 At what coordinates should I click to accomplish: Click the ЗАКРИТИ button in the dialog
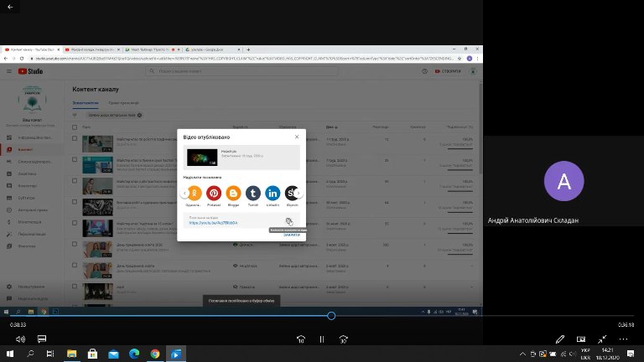click(x=292, y=235)
